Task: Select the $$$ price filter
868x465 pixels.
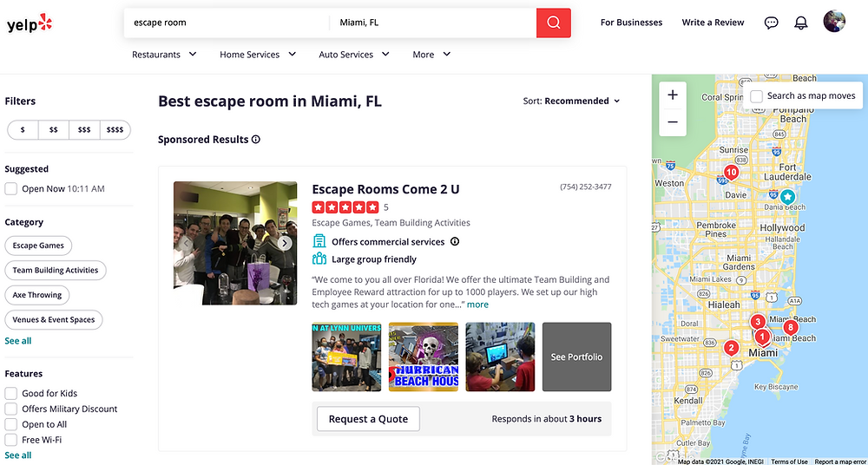Action: pyautogui.click(x=84, y=129)
